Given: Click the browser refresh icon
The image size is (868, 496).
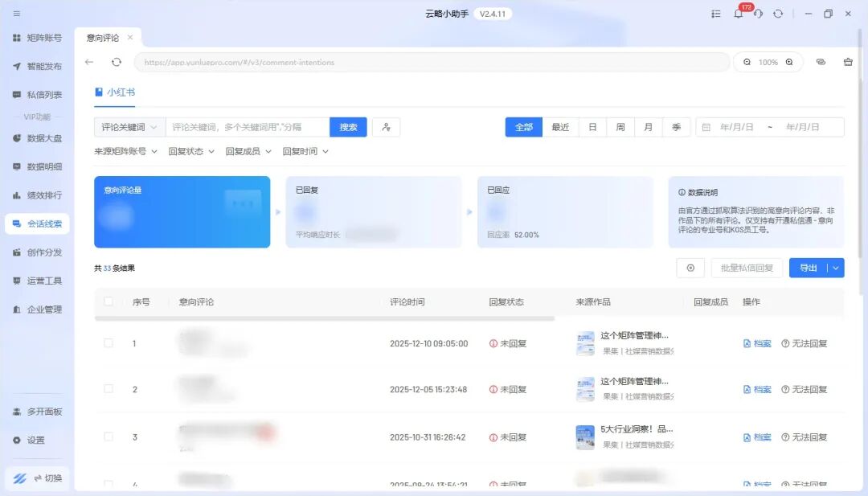Looking at the screenshot, I should coord(117,62).
